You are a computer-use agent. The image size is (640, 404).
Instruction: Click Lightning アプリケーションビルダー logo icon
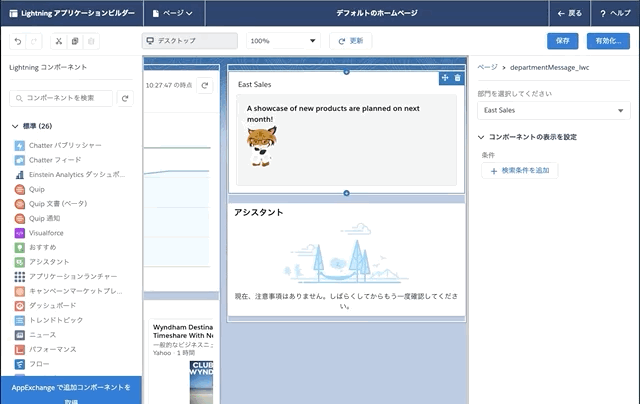point(13,13)
